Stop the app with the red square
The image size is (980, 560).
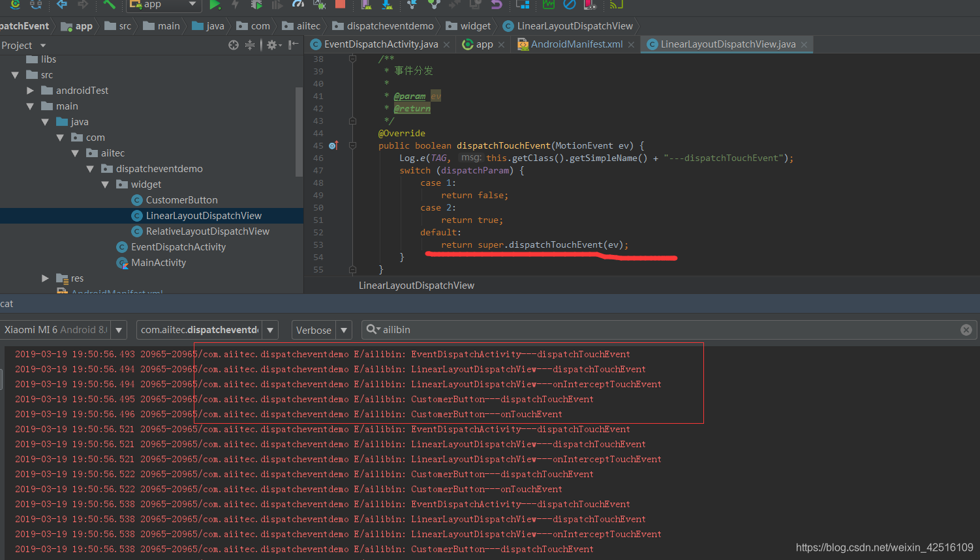(x=340, y=4)
